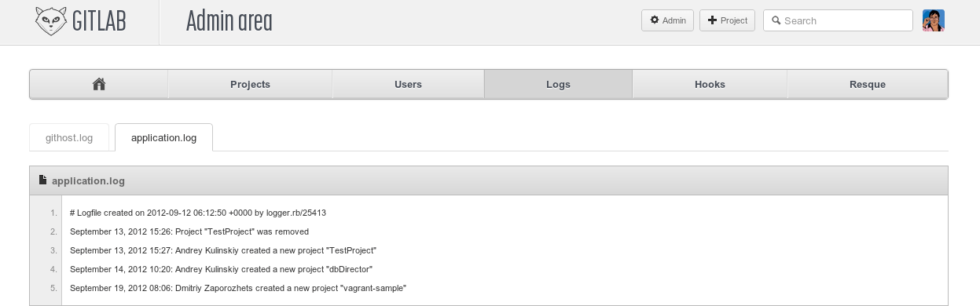This screenshot has height=306, width=980.
Task: Click the Project button to create new
Action: coord(727,20)
